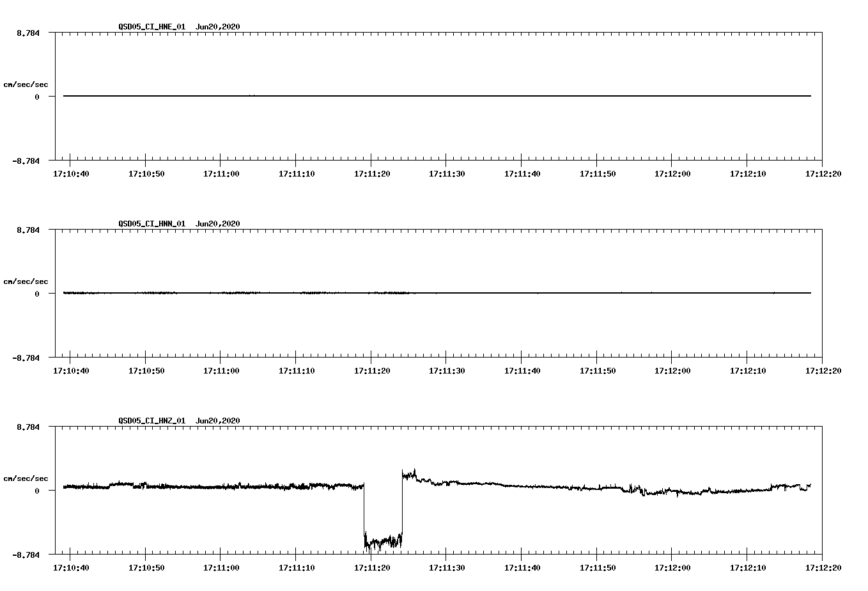The width and height of the screenshot is (868, 591).
Task: Click the flat HNE waveform trace line
Action: coord(437,96)
